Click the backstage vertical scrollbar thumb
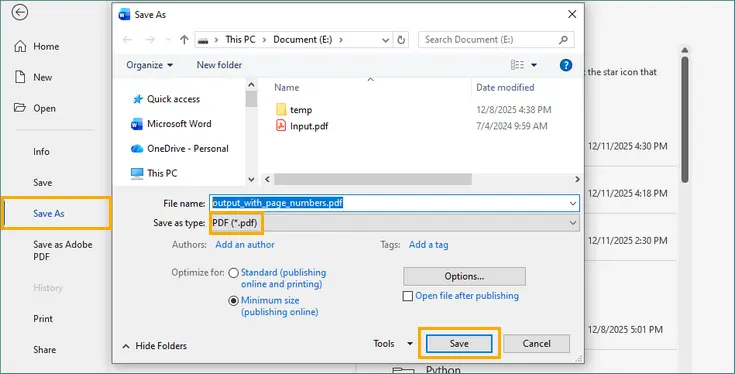This screenshot has height=374, width=735. 685,120
